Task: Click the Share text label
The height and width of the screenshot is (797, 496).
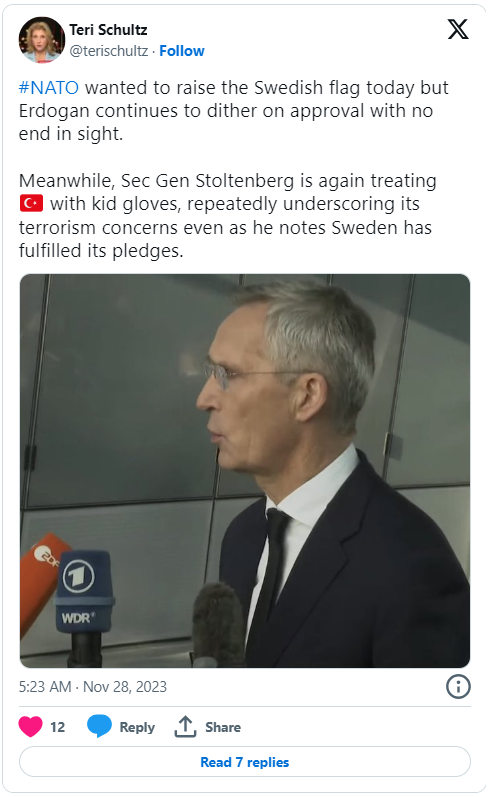Action: coord(223,727)
